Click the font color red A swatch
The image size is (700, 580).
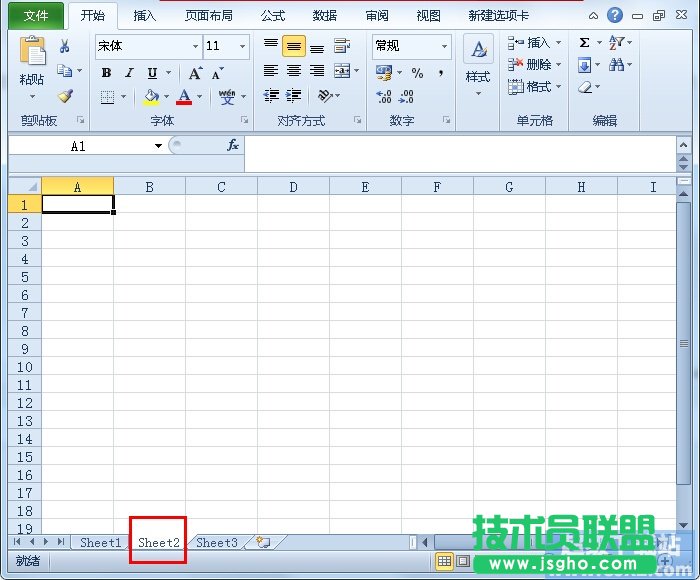click(184, 97)
